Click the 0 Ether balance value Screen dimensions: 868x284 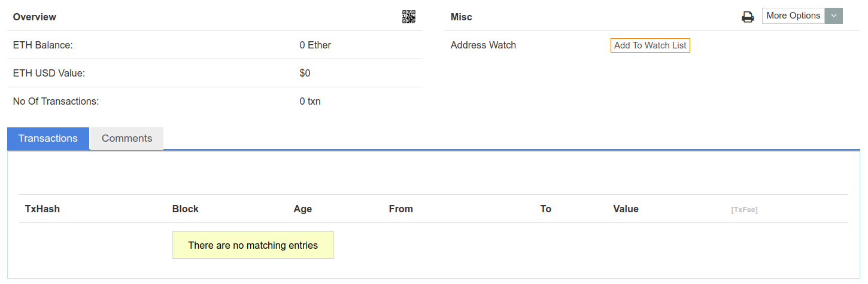[315, 45]
